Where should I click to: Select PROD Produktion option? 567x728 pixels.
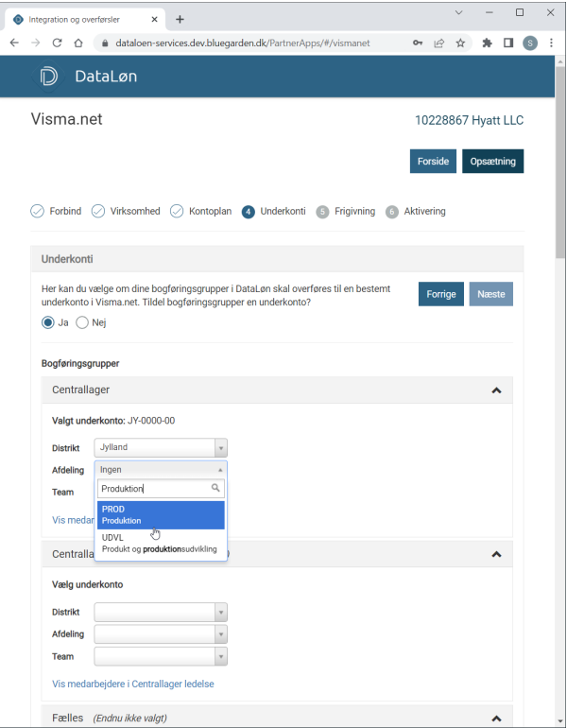[x=161, y=515]
